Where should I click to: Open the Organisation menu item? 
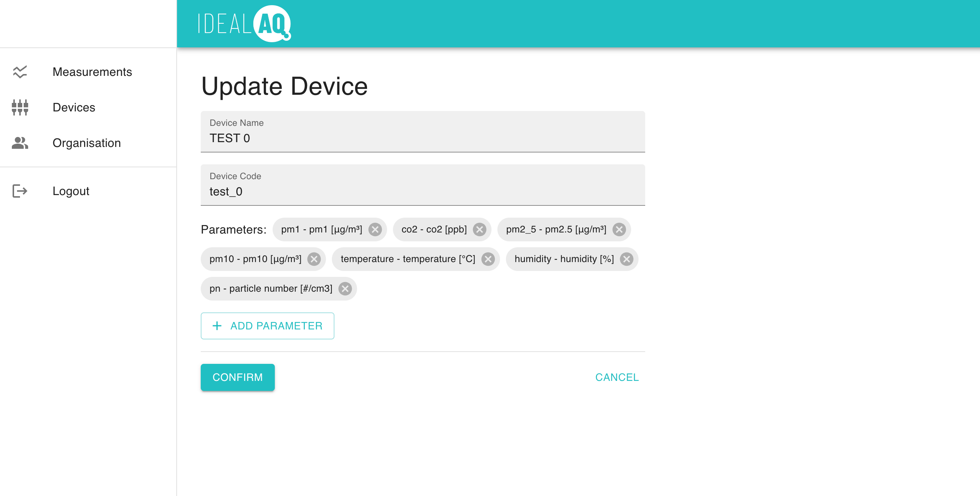pyautogui.click(x=88, y=143)
